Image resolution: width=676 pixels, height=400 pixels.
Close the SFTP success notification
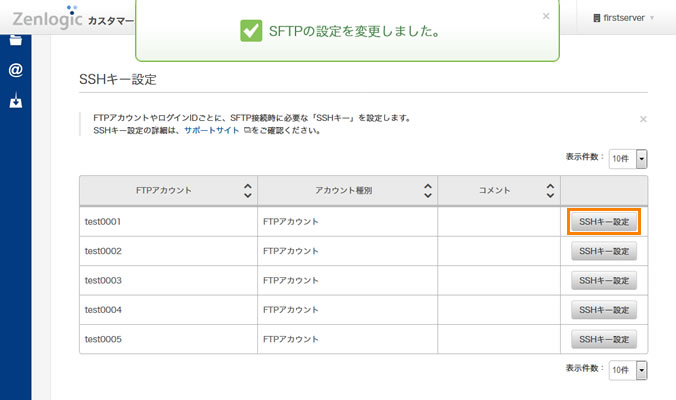(x=546, y=16)
